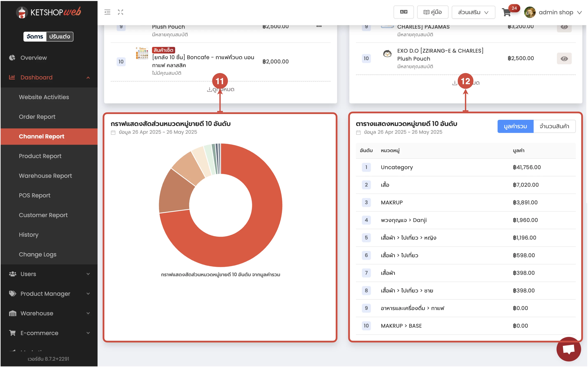
Task: Open the คู่มือ manual button
Action: (x=432, y=12)
